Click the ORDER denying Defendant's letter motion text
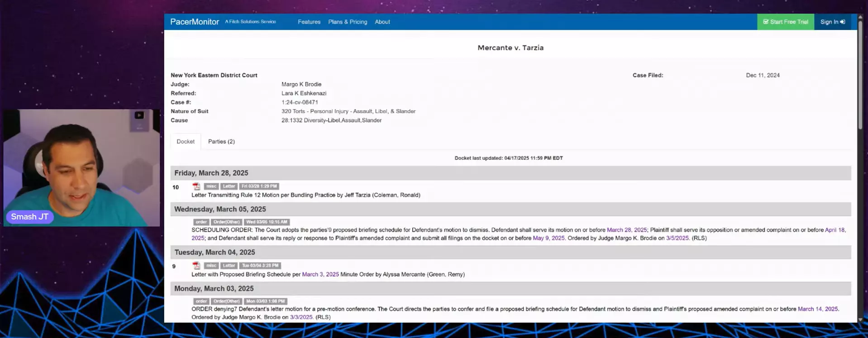 515,313
